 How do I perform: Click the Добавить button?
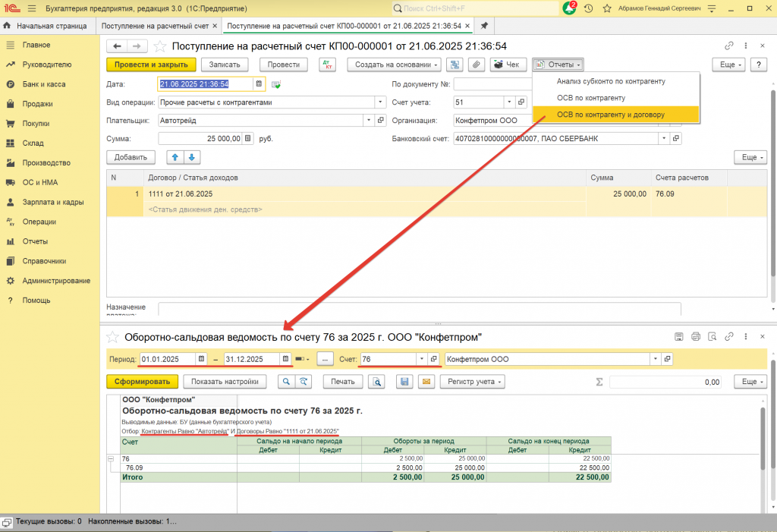(x=131, y=158)
